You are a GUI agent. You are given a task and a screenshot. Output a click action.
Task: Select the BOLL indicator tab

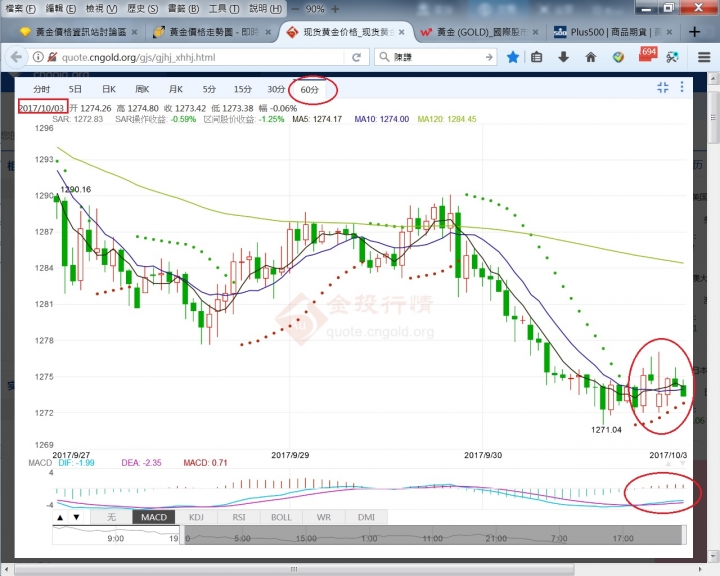282,517
